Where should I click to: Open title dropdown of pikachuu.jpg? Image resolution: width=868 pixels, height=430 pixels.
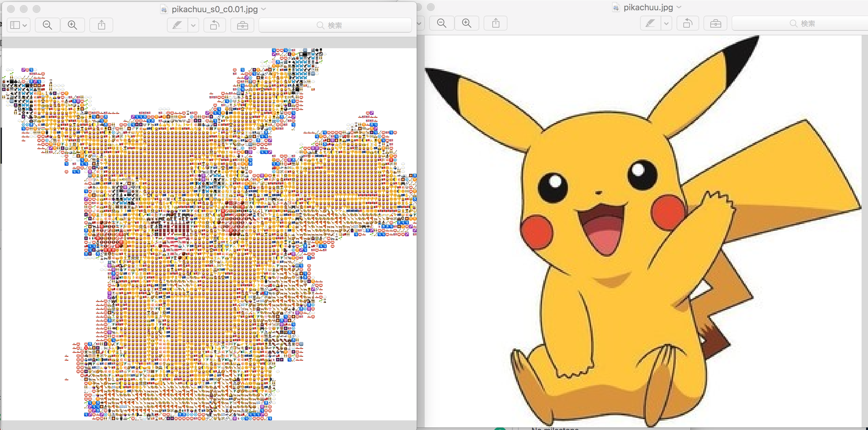pyautogui.click(x=679, y=7)
